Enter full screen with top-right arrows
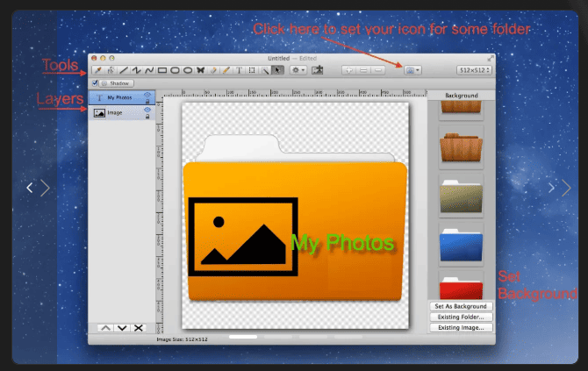The width and height of the screenshot is (588, 371). click(491, 58)
